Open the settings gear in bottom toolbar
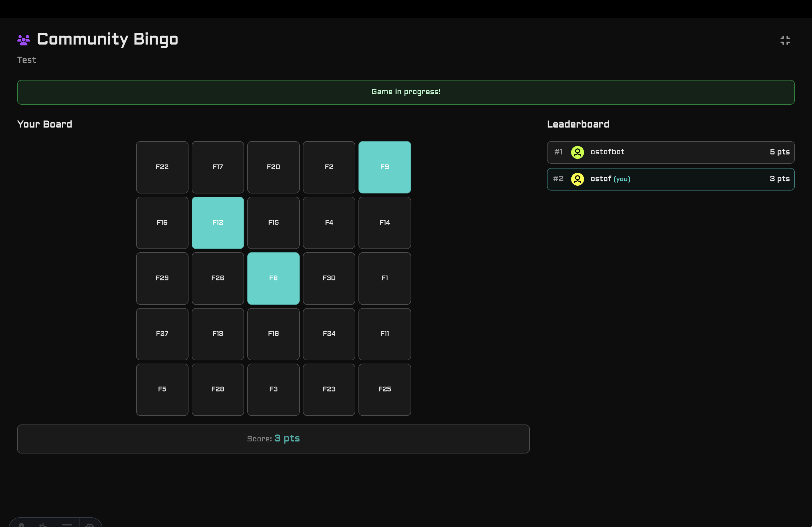The width and height of the screenshot is (812, 527). pyautogui.click(x=90, y=525)
